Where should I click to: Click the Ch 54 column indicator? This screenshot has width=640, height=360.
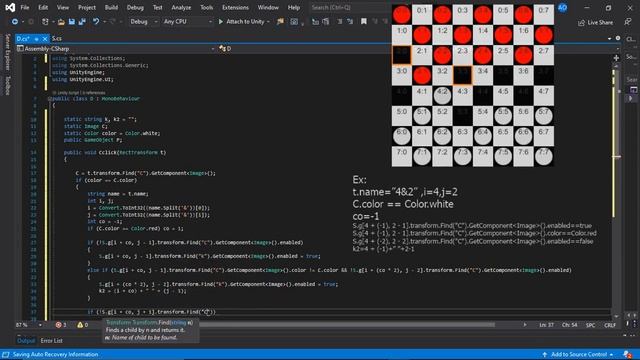[x=569, y=325]
